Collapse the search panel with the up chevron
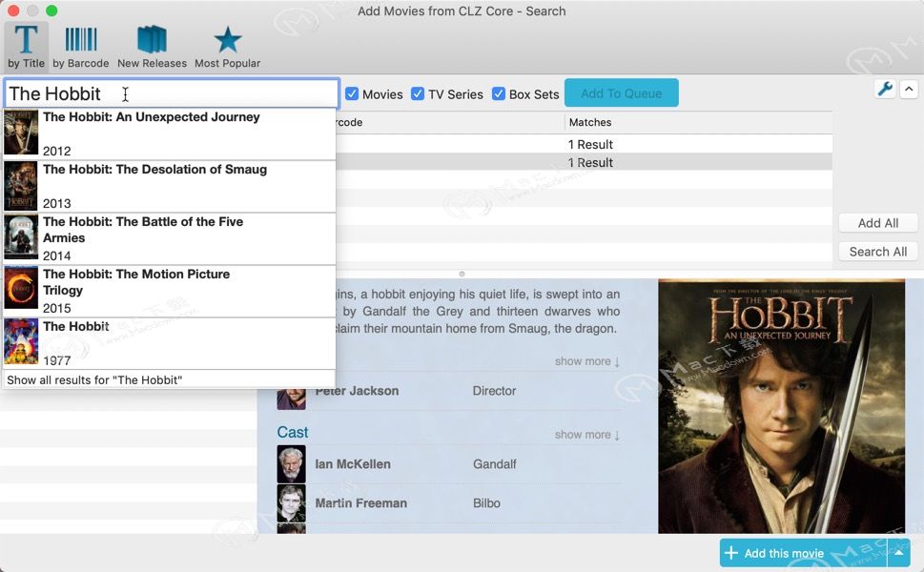 (909, 89)
